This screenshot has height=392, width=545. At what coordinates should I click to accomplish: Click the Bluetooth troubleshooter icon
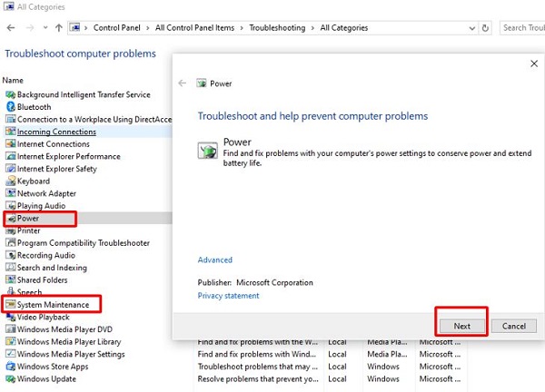[x=11, y=107]
